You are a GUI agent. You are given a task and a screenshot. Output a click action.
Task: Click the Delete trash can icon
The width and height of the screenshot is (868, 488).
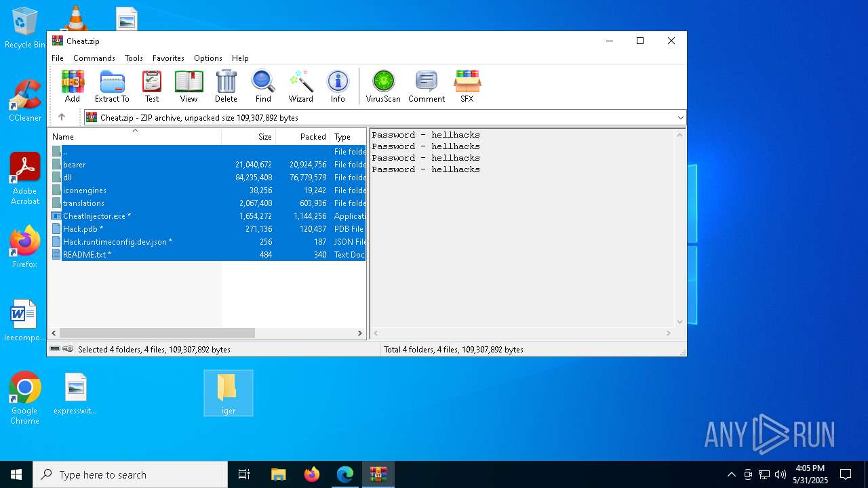pos(226,86)
